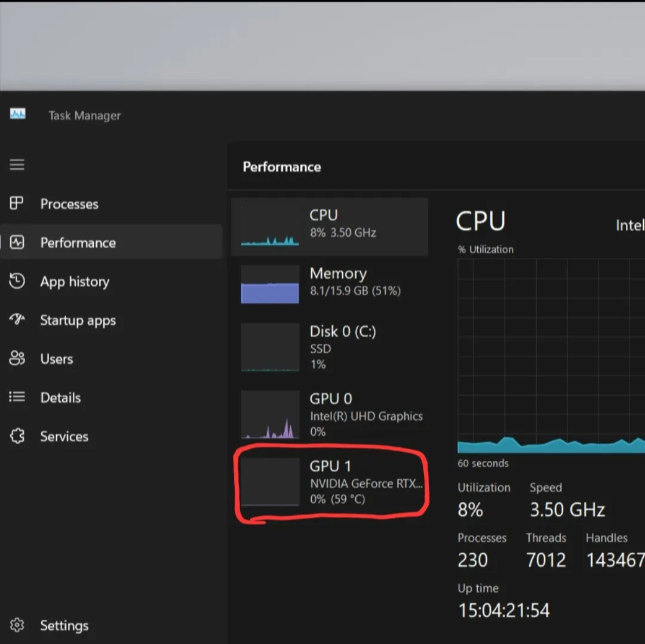This screenshot has width=645, height=644.
Task: Click the Speed value "3.50 GHz"
Action: pos(567,510)
